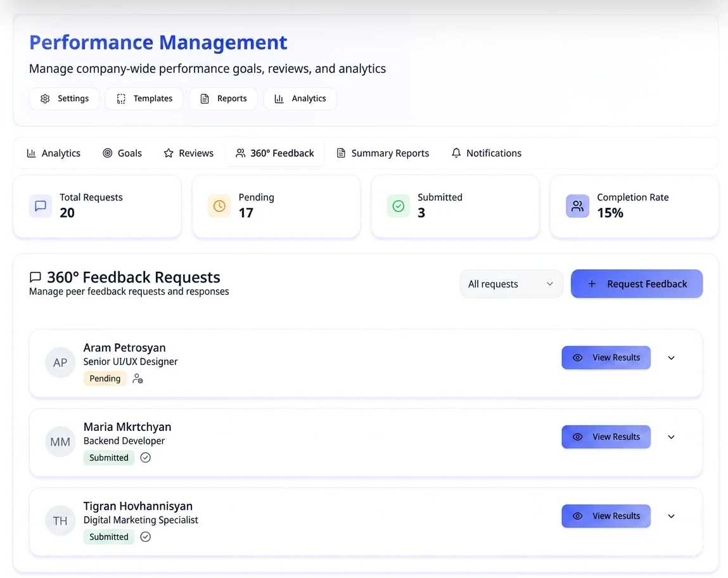The height and width of the screenshot is (578, 728).
Task: Open Settings via the gear button
Action: [x=64, y=98]
